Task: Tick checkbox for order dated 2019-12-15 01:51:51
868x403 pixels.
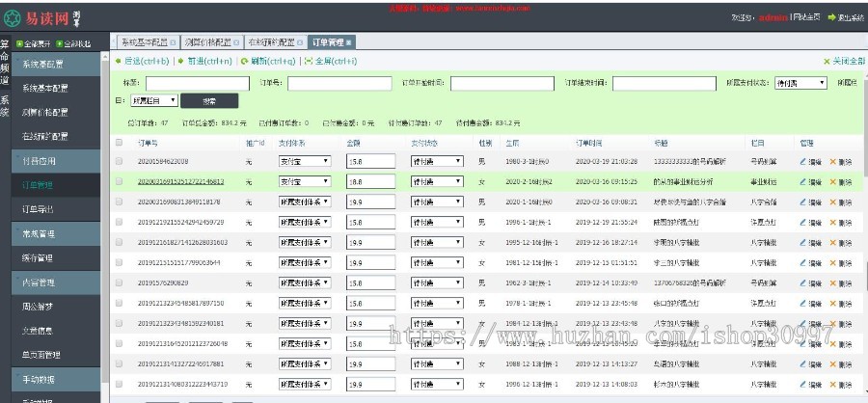Action: 119,262
